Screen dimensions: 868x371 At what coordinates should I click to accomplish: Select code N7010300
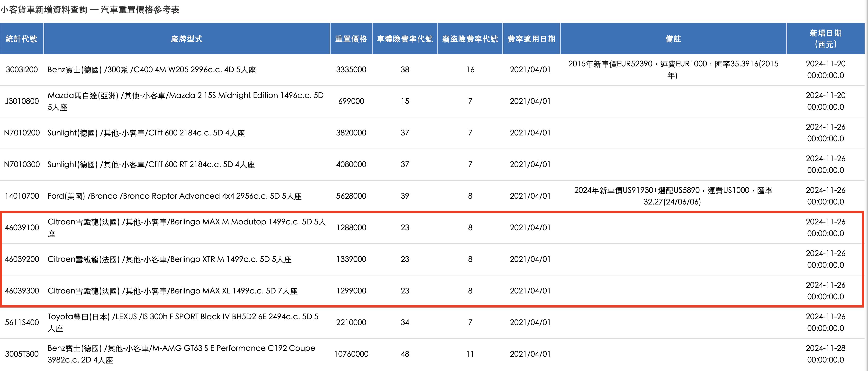coord(22,165)
